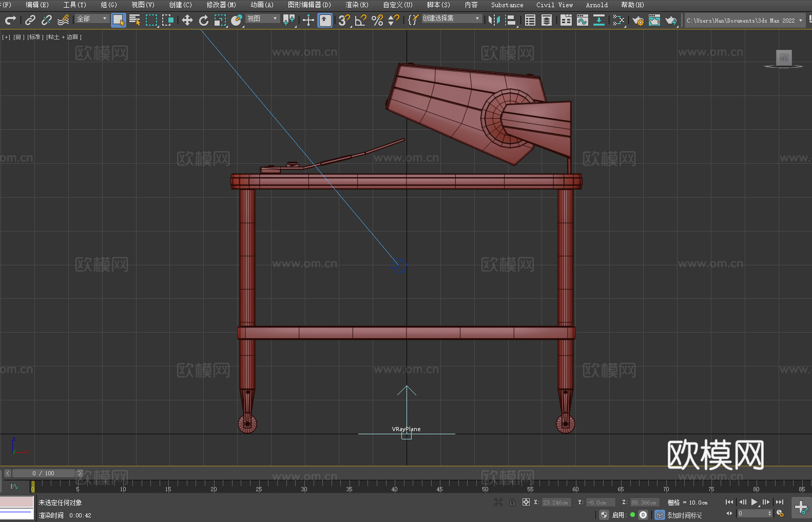Open the Mirror tool
The height and width of the screenshot is (522, 812).
pos(494,20)
